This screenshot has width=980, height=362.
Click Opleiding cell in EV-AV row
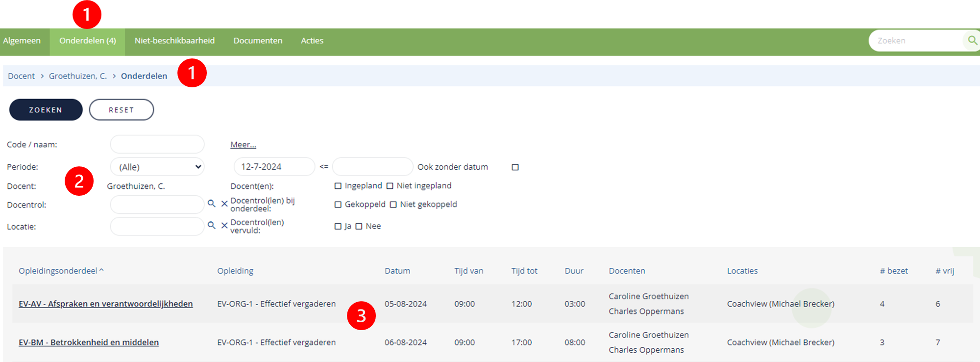click(276, 304)
